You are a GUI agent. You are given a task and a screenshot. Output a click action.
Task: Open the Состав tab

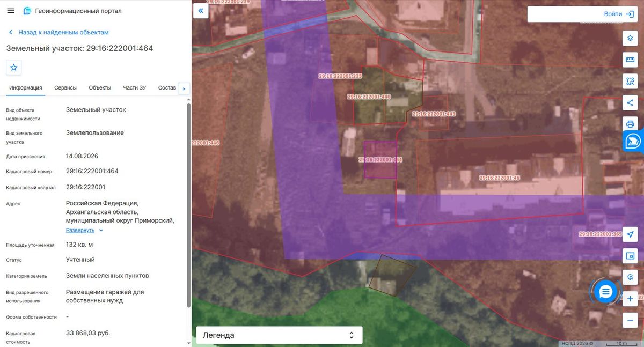tap(167, 88)
